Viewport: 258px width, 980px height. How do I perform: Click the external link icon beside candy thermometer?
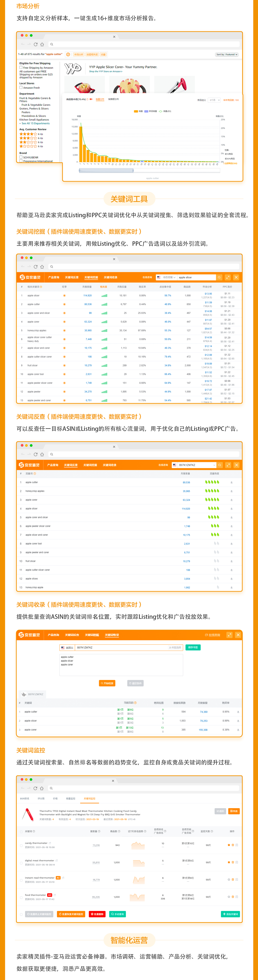(50, 843)
